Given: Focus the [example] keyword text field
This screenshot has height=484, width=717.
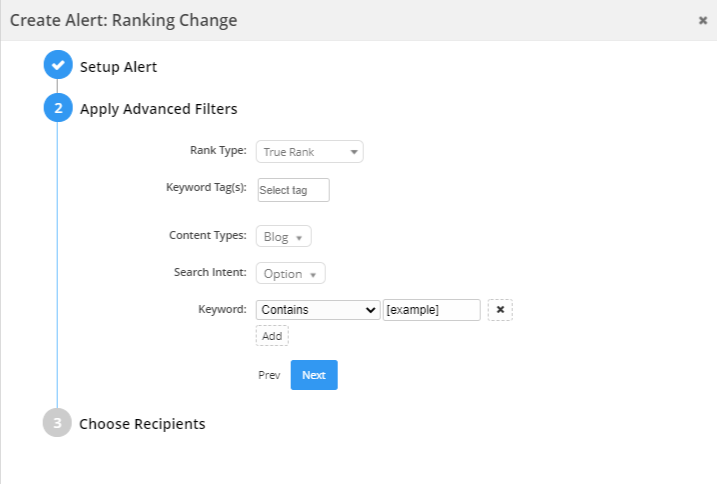Looking at the screenshot, I should pyautogui.click(x=431, y=310).
